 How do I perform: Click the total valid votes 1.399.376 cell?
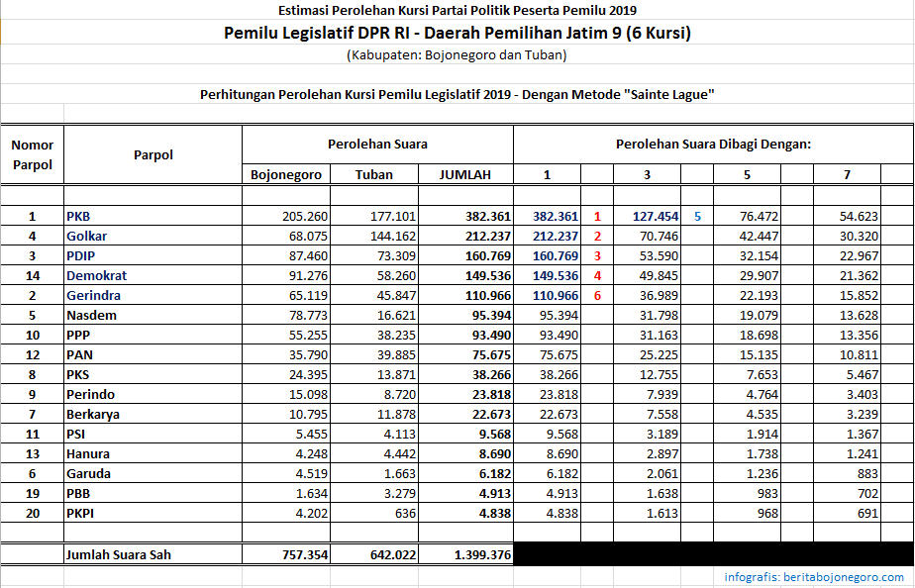tap(465, 554)
